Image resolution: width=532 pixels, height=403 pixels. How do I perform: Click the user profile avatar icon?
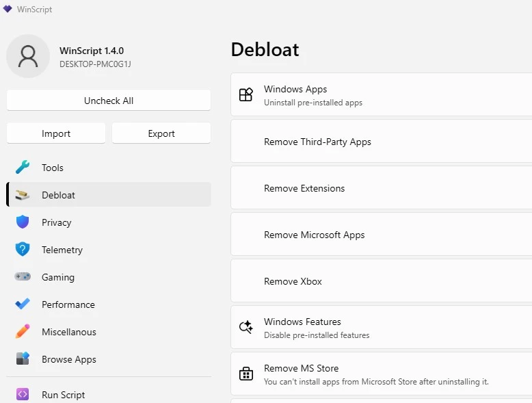(28, 56)
